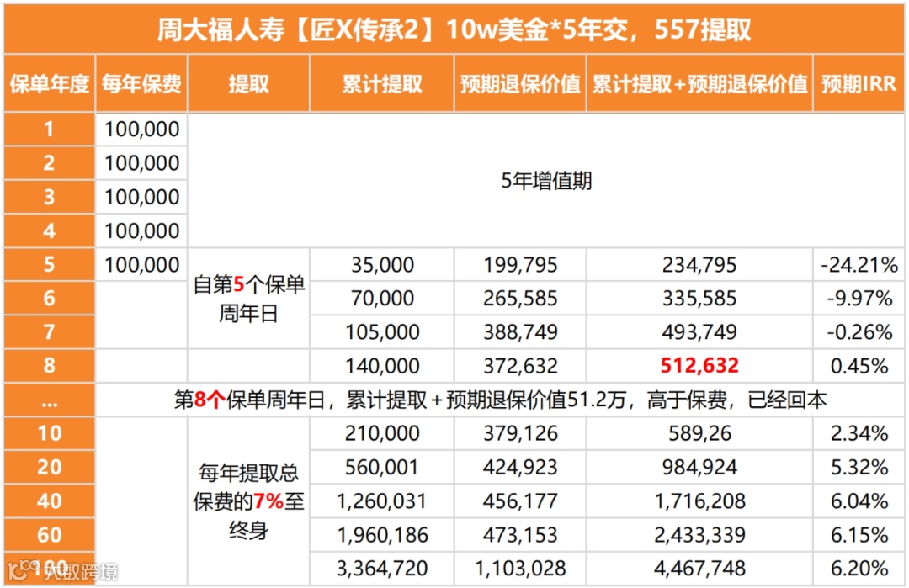Click the IRR value 0.45%

(x=859, y=366)
